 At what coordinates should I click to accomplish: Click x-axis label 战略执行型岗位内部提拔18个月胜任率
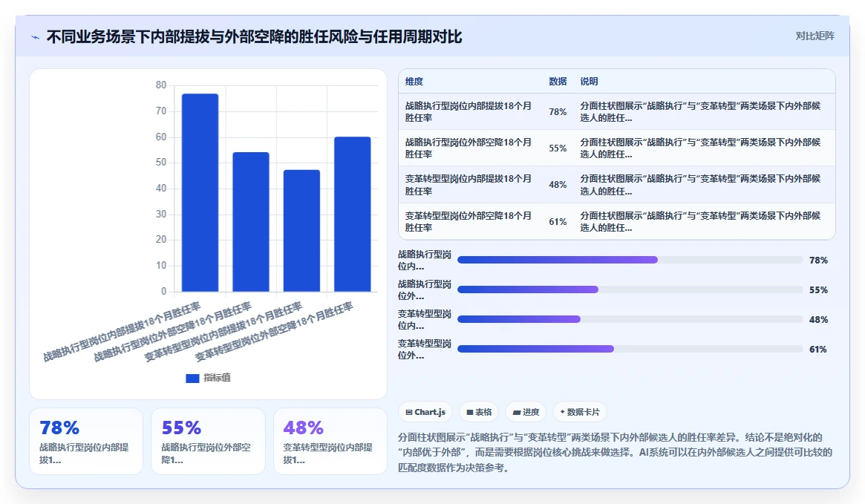point(122,331)
